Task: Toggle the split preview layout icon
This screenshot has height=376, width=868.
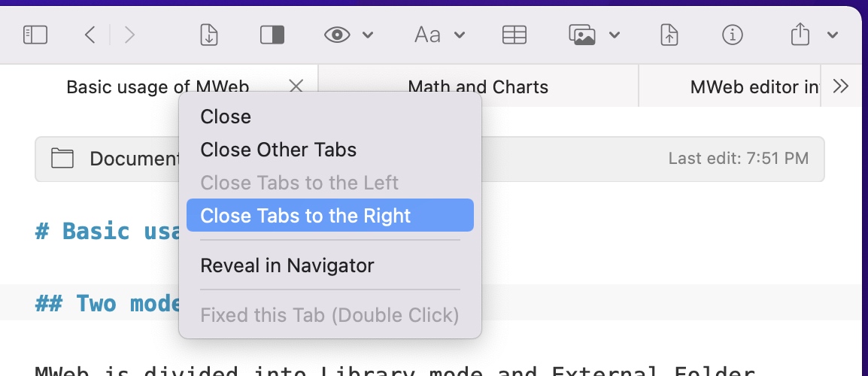Action: pos(271,35)
